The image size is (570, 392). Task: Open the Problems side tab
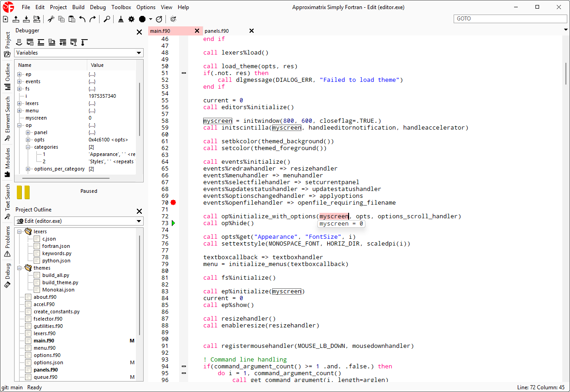pos(7,242)
